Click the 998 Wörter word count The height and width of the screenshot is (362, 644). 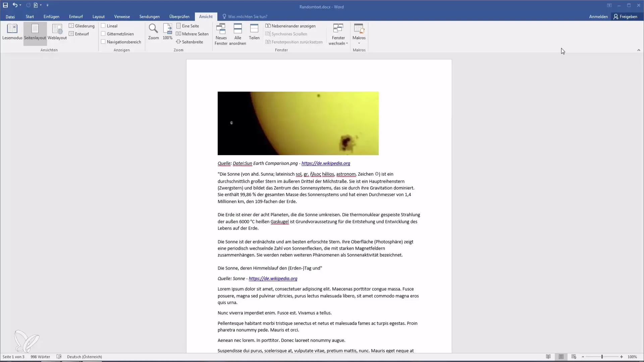pos(40,357)
